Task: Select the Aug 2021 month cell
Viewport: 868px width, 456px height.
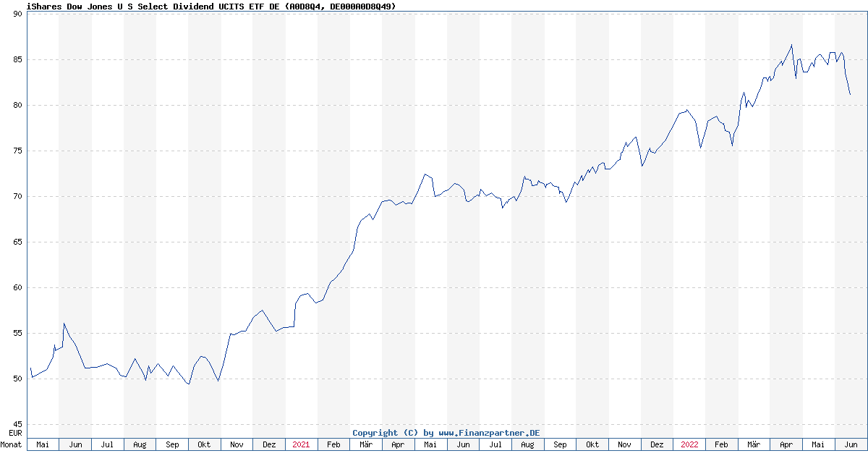Action: pyautogui.click(x=527, y=444)
